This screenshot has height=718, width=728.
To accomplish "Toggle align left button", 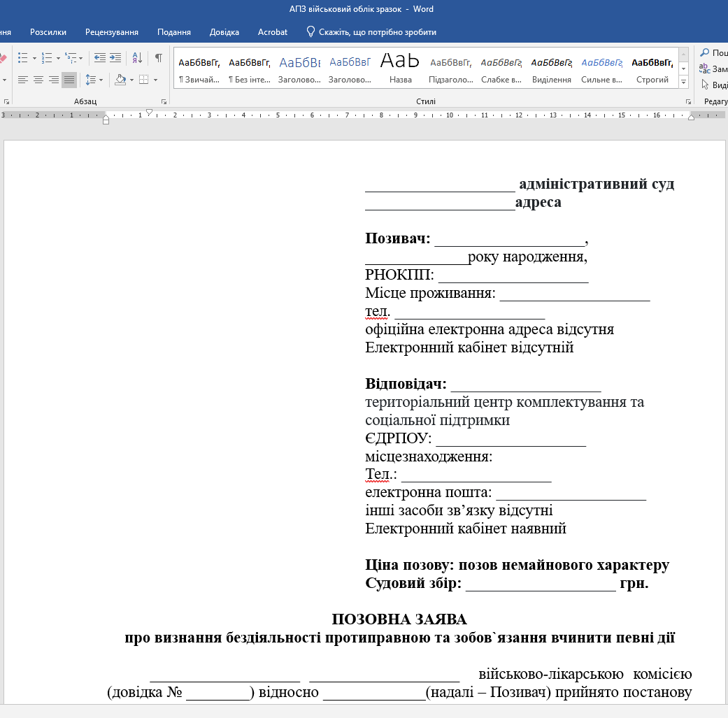I will coord(23,80).
